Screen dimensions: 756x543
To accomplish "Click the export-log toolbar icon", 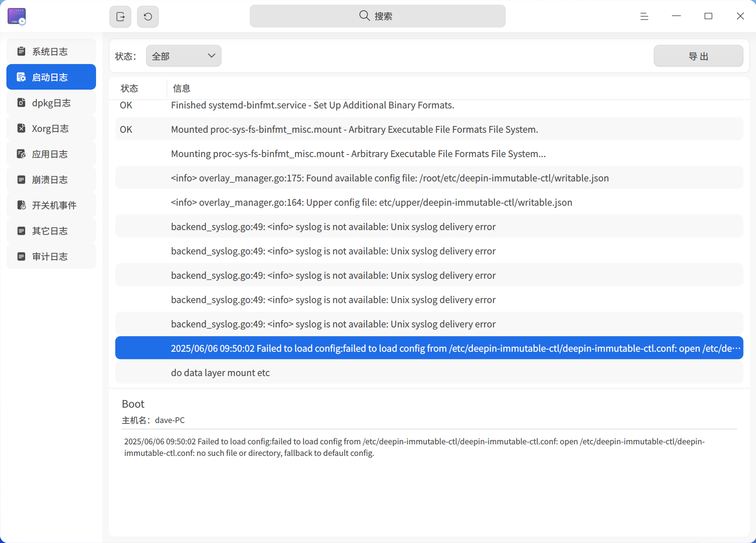I will (120, 17).
